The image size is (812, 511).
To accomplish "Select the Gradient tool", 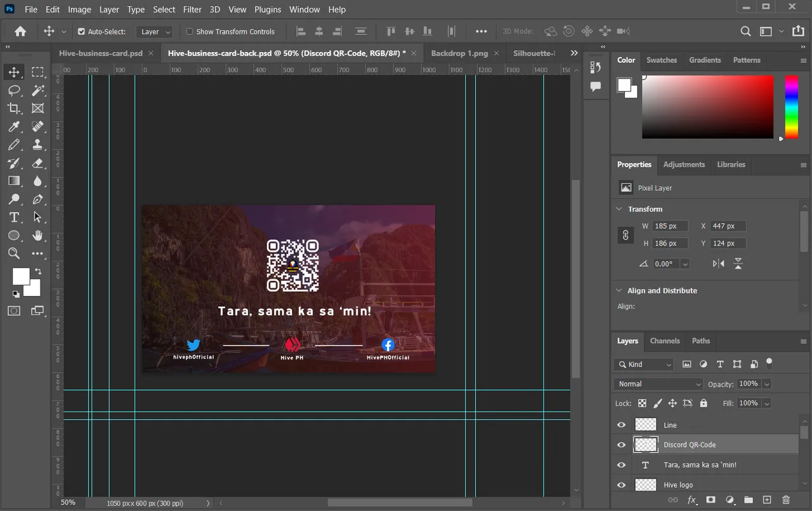I will pyautogui.click(x=14, y=181).
